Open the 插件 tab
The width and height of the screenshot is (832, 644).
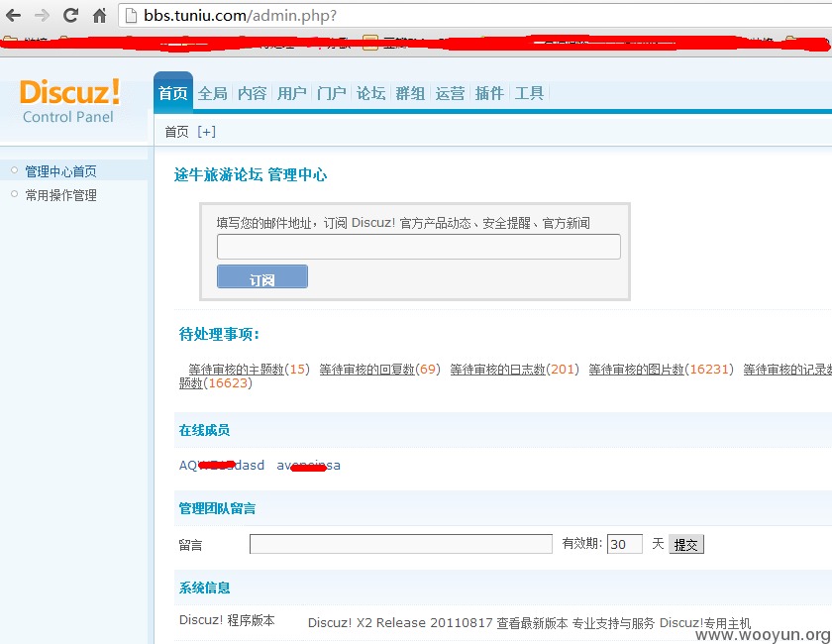point(489,93)
